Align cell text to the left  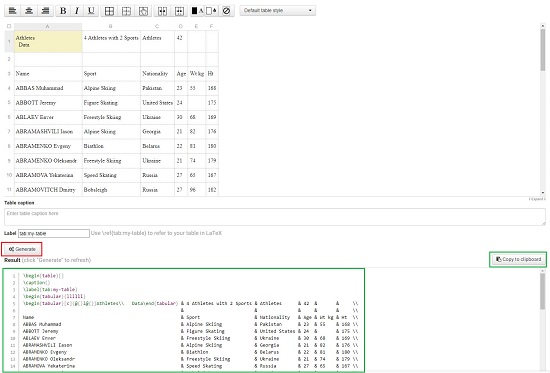click(x=12, y=11)
